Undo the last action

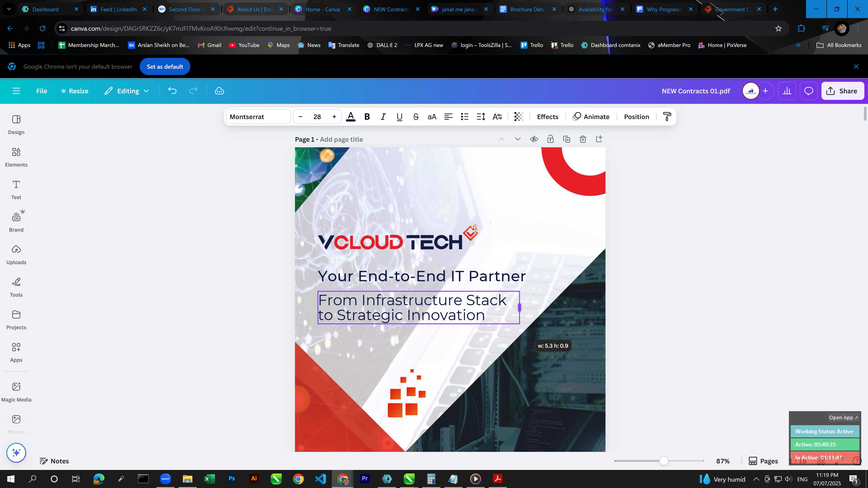tap(172, 91)
